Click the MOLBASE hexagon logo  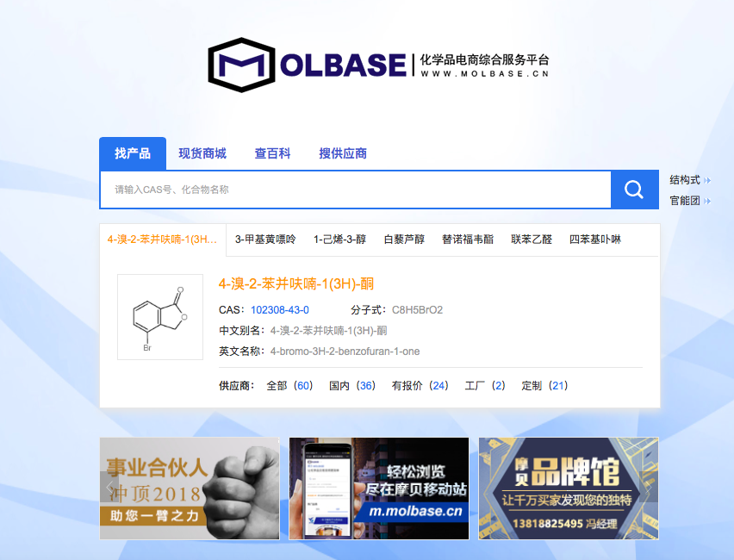(x=241, y=65)
